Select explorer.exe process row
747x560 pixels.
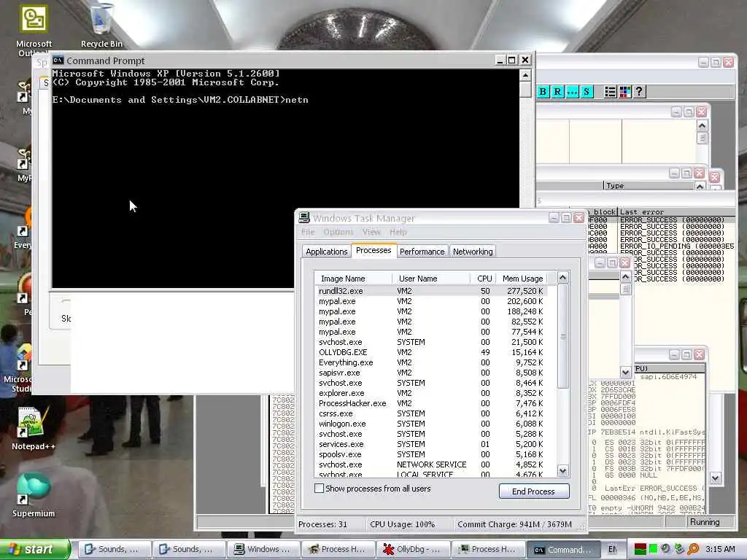[431, 393]
